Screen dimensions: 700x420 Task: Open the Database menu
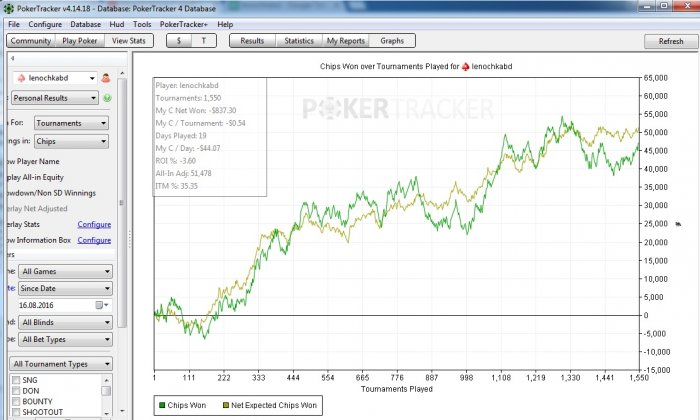point(85,24)
